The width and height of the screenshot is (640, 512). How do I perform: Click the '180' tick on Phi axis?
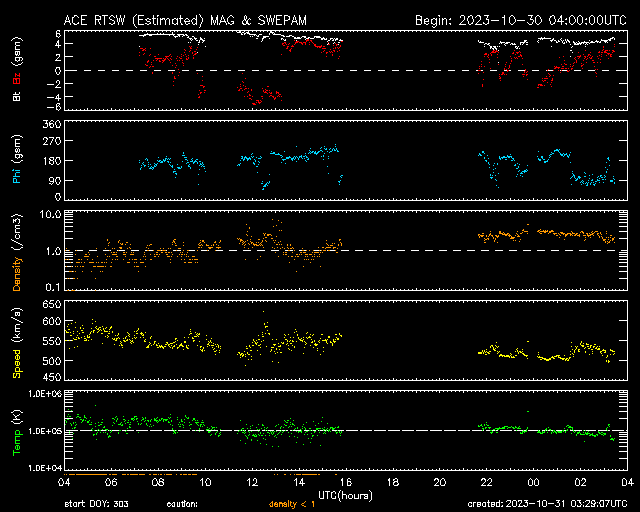(x=52, y=161)
